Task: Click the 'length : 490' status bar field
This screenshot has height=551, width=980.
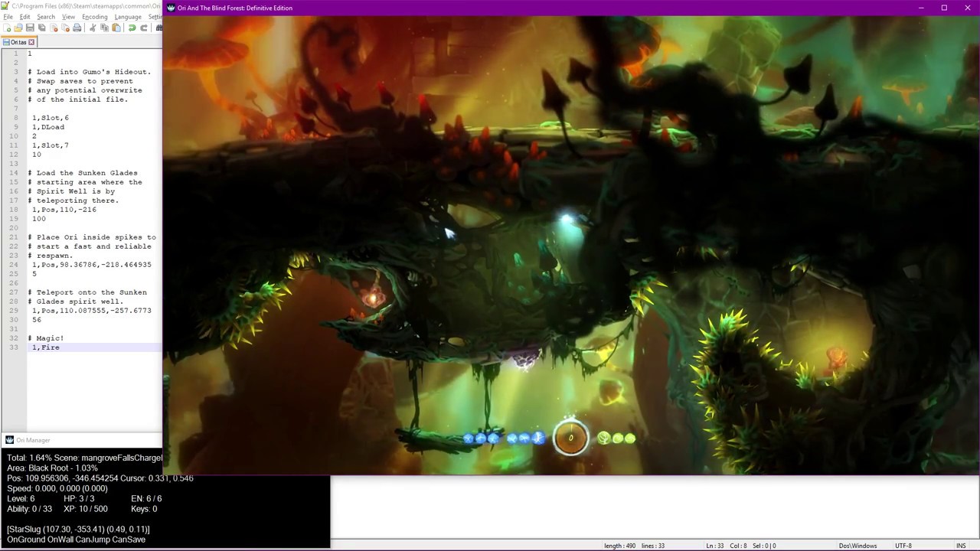Action: tap(619, 546)
